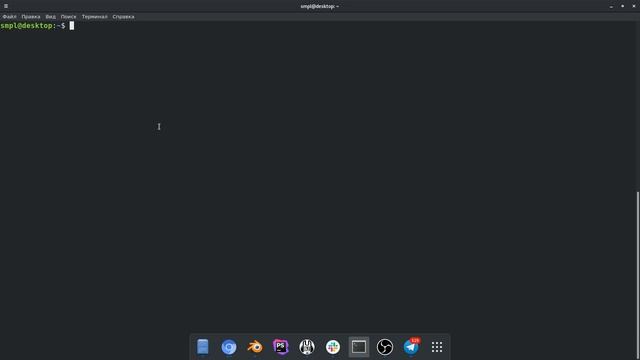
Task: Click the terminal scrollbar handle
Action: (638, 276)
